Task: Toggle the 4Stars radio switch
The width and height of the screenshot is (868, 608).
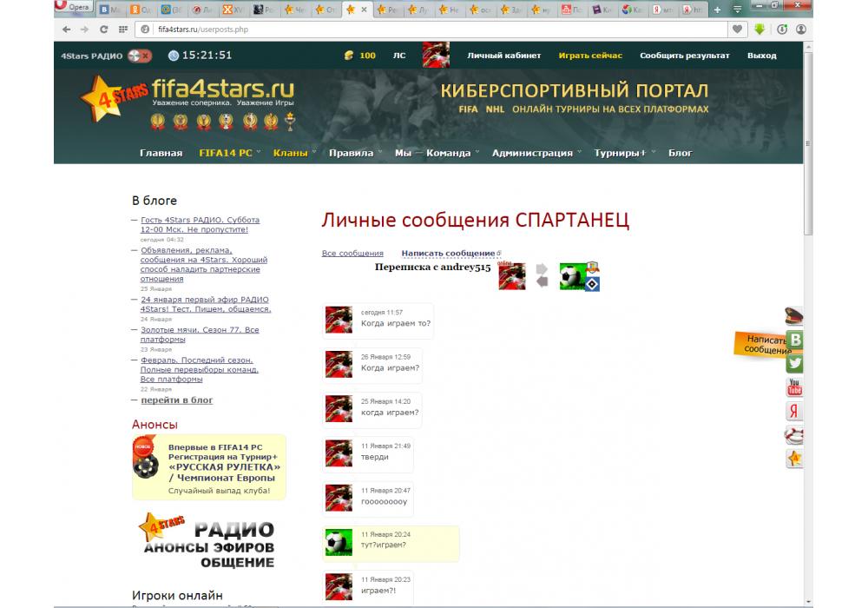Action: tap(139, 56)
